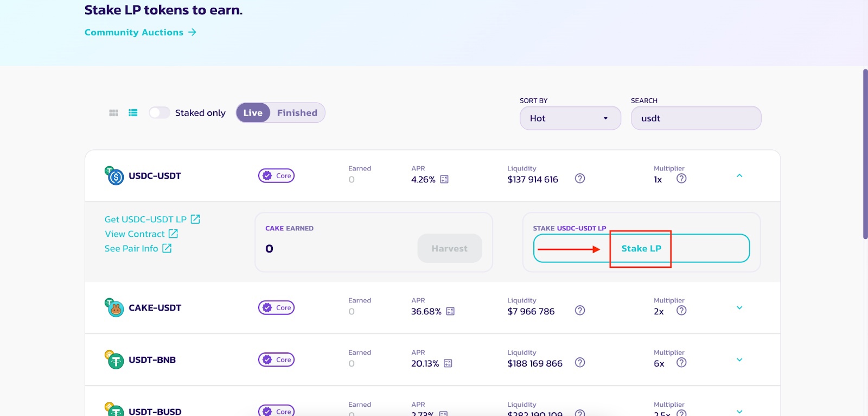Click the 4.26% APR value

(x=423, y=180)
